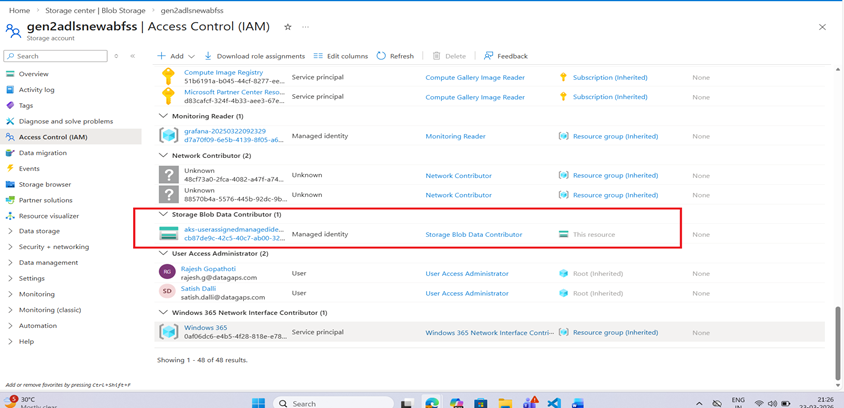
Task: Click Unknown 48cf73a0 question mark icon
Action: pyautogui.click(x=169, y=175)
